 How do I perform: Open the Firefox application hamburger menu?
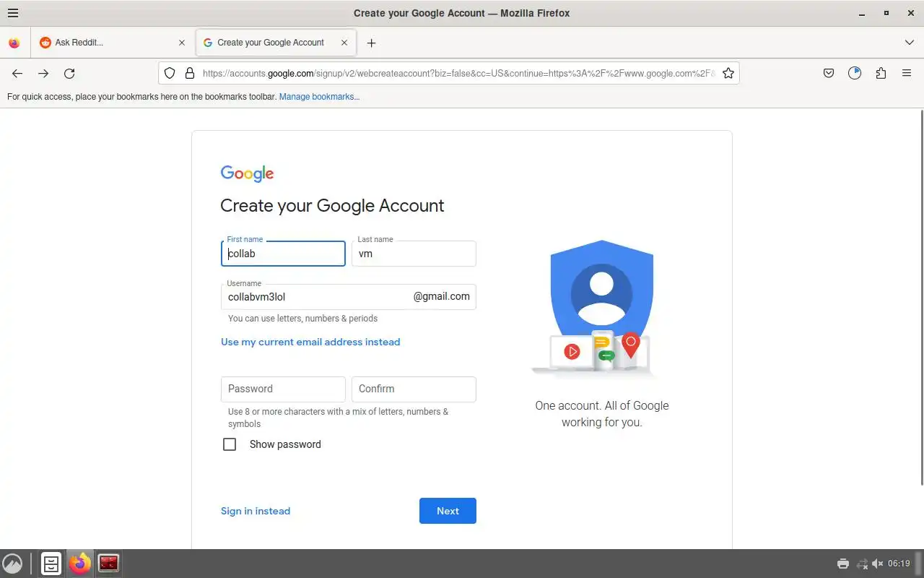[907, 73]
